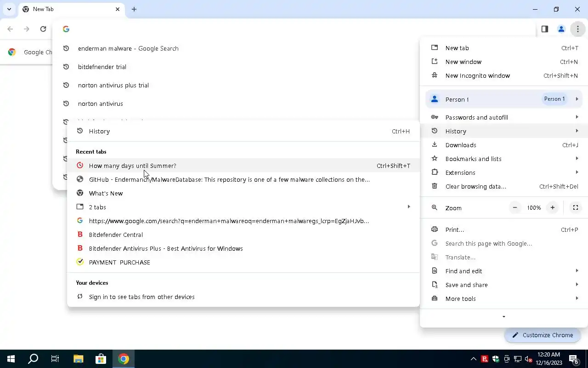Reopen How many days until Summer tab
This screenshot has height=368, width=588.
(x=243, y=166)
